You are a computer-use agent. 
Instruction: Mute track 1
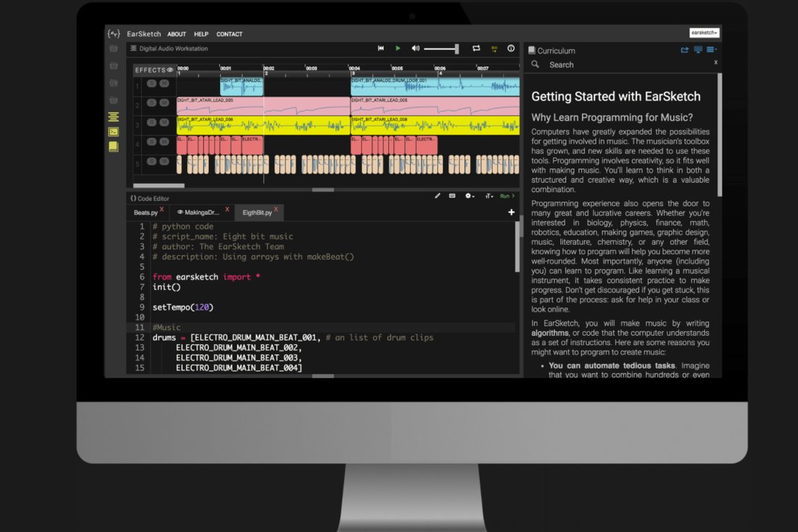164,83
